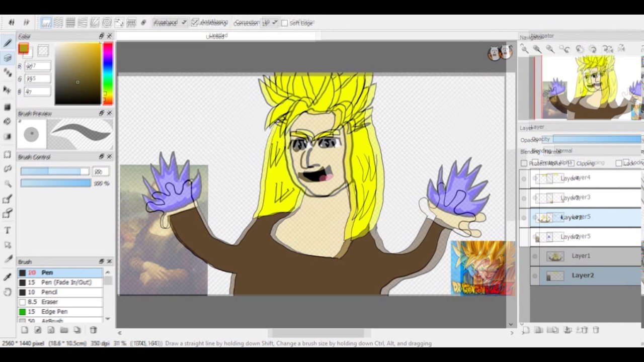Zoom in using Navigator magnifier
The width and height of the screenshot is (644, 362).
[525, 49]
